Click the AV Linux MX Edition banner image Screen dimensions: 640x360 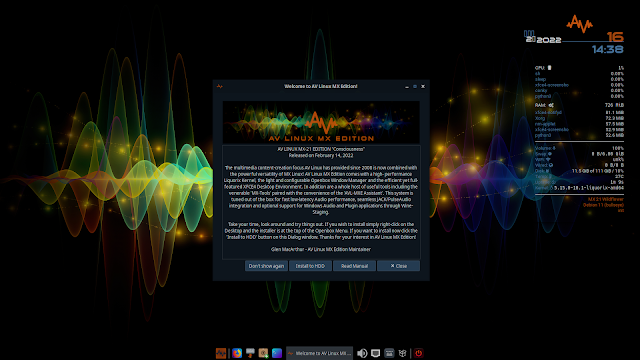(x=321, y=122)
